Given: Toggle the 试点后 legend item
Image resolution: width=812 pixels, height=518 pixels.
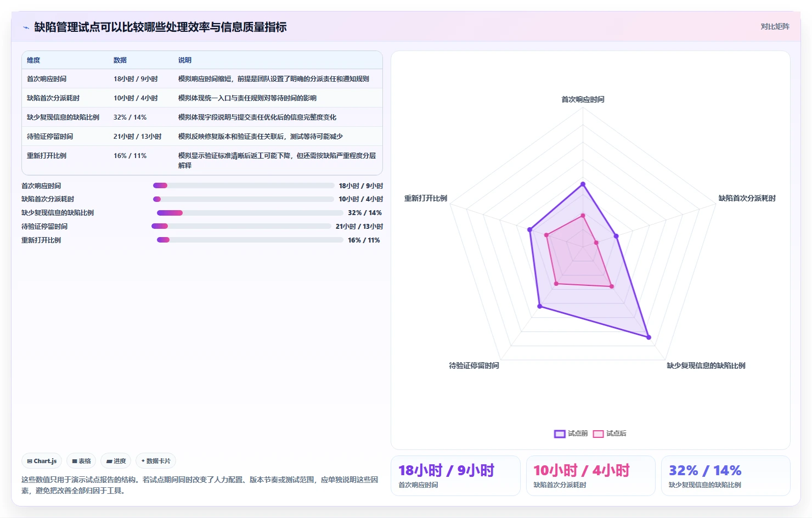Looking at the screenshot, I should click(610, 433).
